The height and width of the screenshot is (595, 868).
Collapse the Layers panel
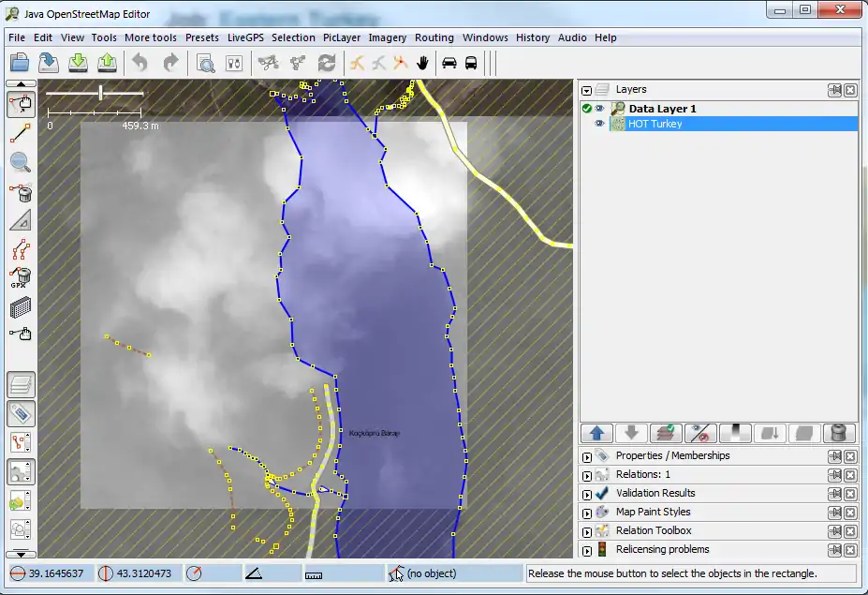coord(587,90)
